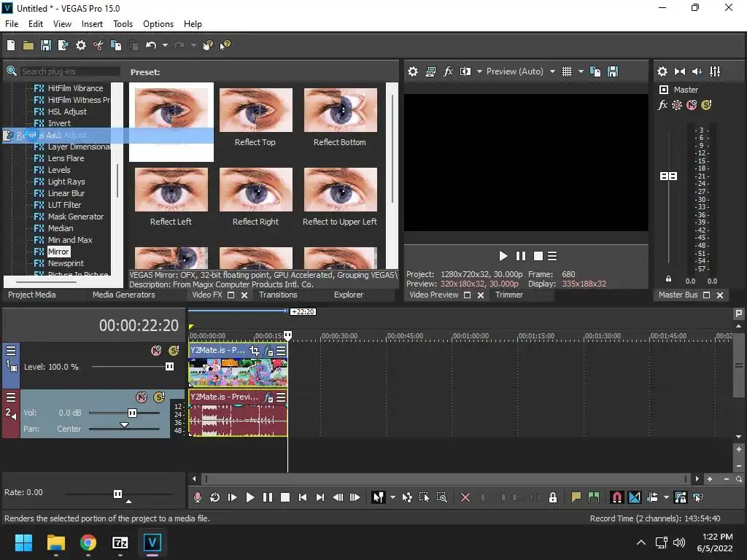Stop playback in the Video Preview
Viewport: 747px width, 560px height.
538,256
